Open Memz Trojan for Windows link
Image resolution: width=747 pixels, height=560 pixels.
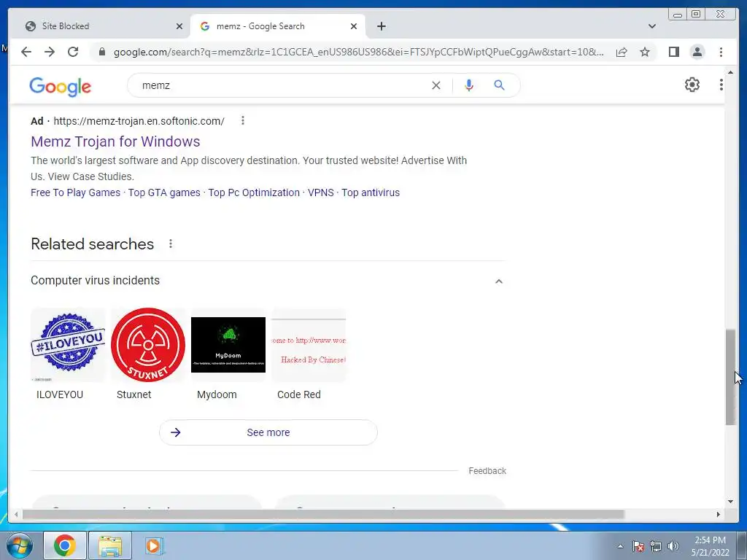(x=115, y=141)
